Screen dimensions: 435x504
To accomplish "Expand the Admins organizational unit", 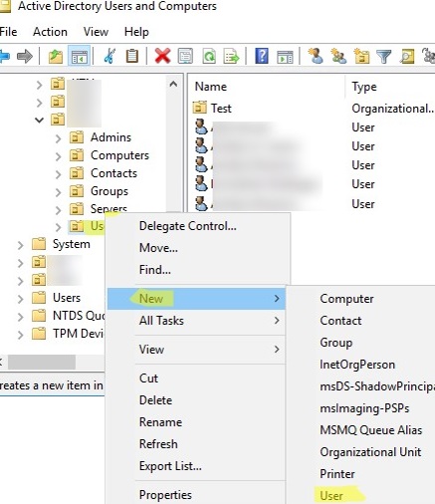I will (58, 137).
